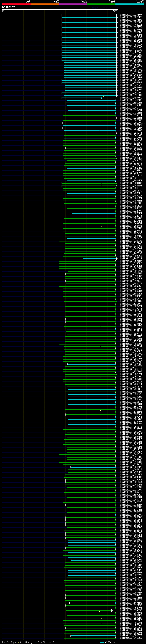Select the UniRef100_A9CMY7 label
The width and height of the screenshot is (146, 644).
(131, 299)
